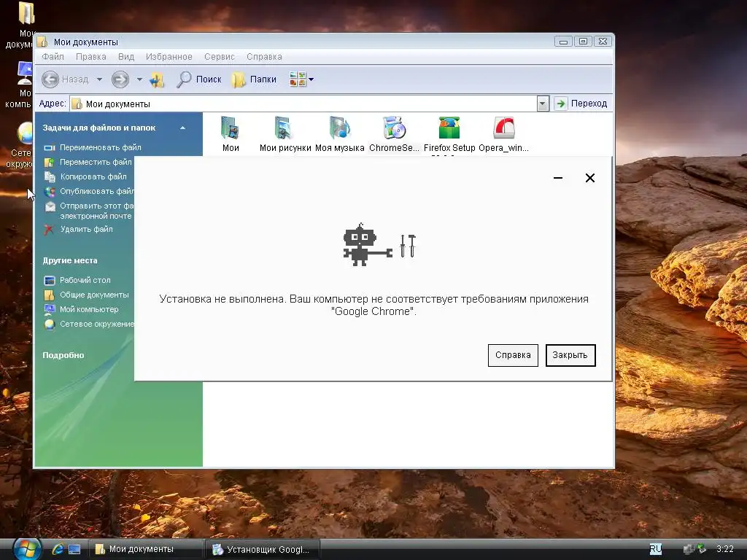
Task: Click Мои документы window title icon
Action: [x=43, y=42]
